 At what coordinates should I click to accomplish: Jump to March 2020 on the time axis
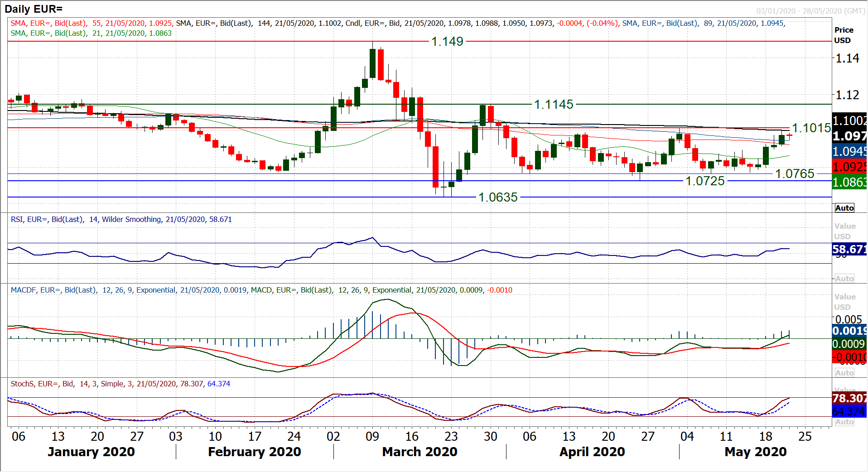[420, 452]
